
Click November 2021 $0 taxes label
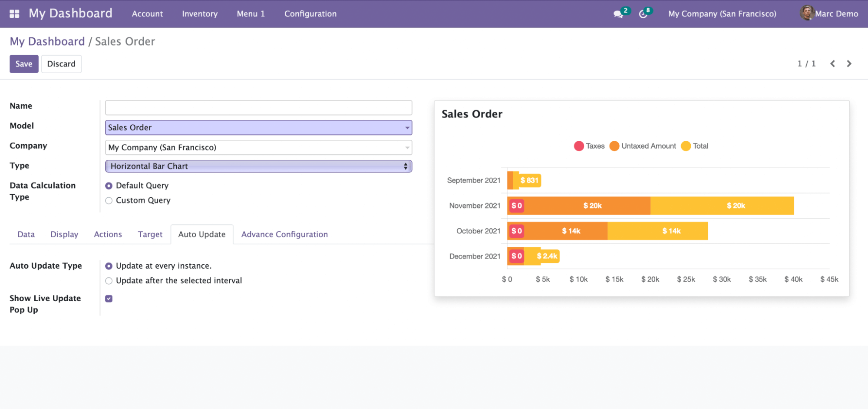[516, 206]
